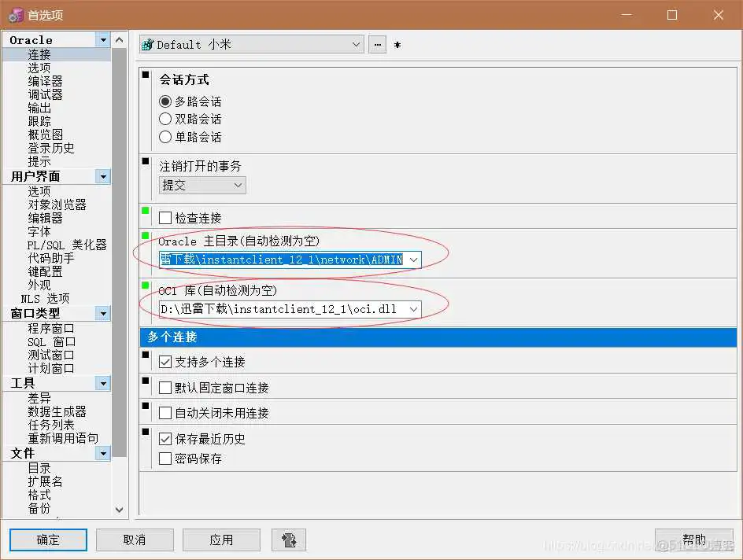Select 编辑器 in the 用户界面 section

[45, 218]
